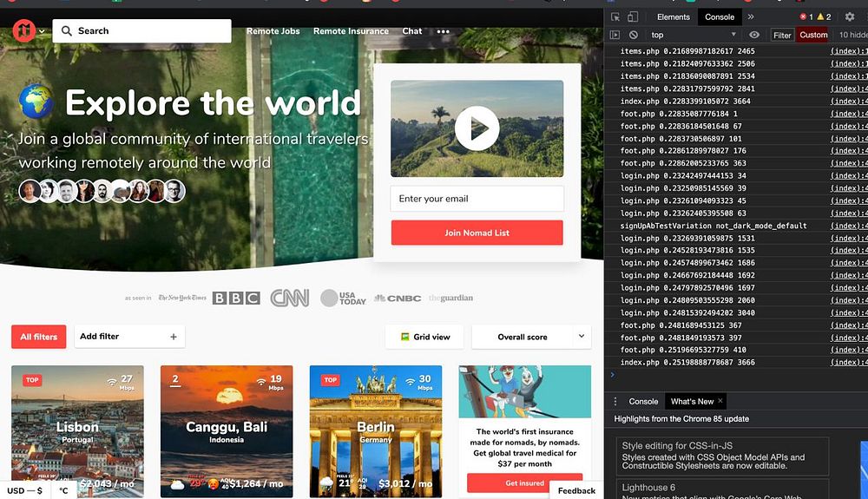This screenshot has width=868, height=499.
Task: Select log line login.php 0.23269391059875 1531
Action: tap(687, 238)
